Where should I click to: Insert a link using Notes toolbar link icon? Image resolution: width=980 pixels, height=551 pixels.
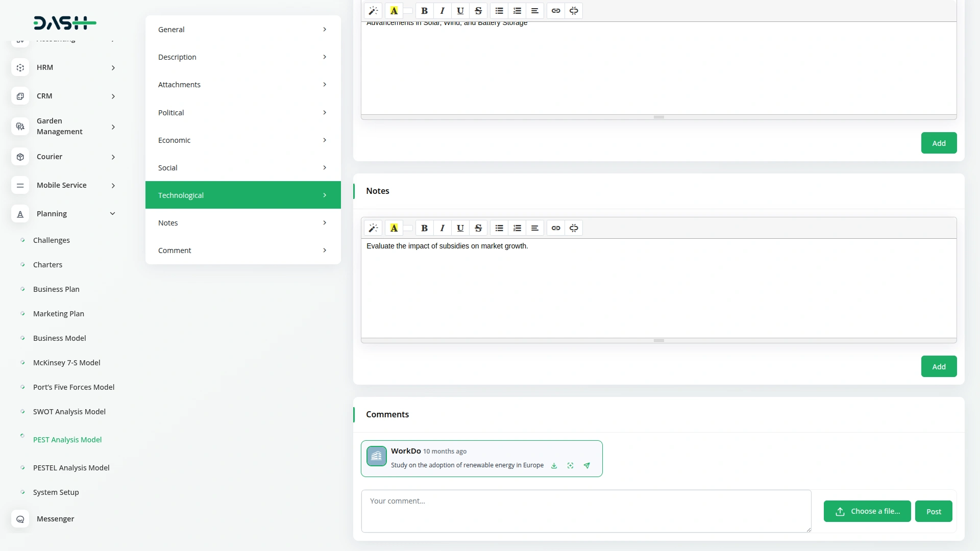coord(556,228)
